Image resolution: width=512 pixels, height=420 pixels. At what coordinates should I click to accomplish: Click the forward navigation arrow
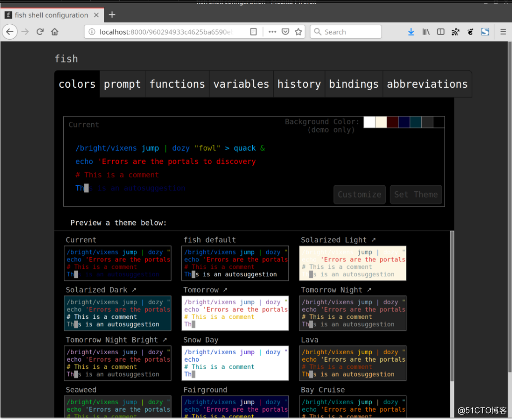coord(25,32)
